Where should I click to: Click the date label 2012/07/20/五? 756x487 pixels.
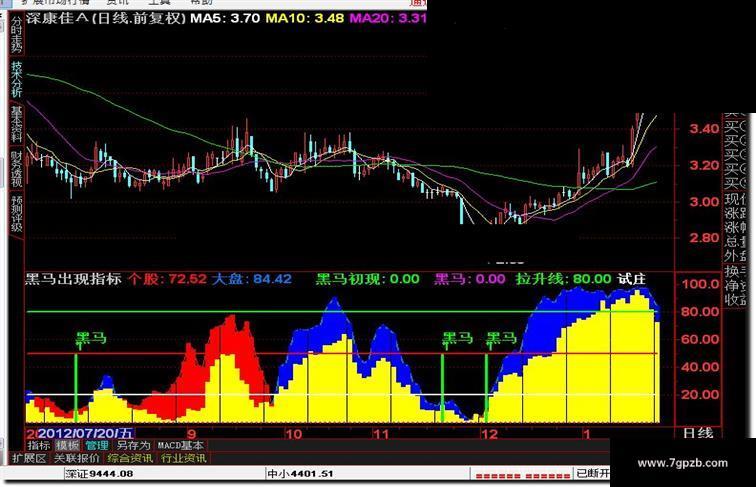(85, 433)
